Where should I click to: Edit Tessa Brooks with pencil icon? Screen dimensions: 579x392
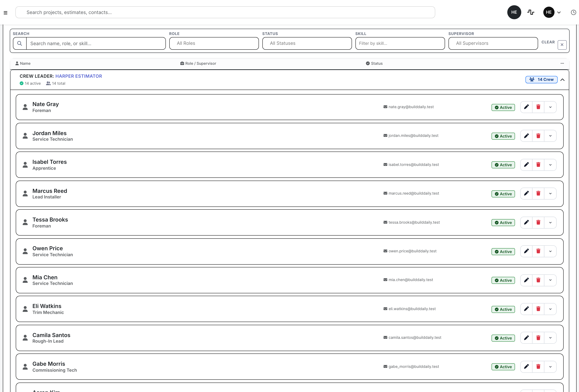526,222
